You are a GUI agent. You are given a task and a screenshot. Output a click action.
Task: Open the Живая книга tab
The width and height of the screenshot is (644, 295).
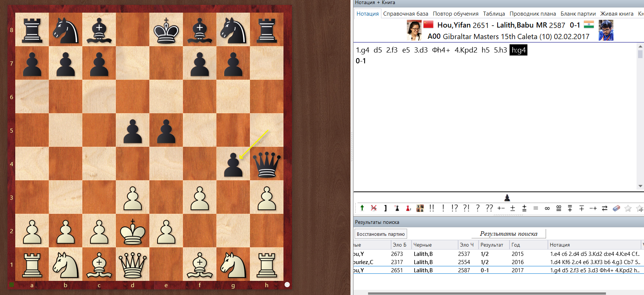(617, 14)
